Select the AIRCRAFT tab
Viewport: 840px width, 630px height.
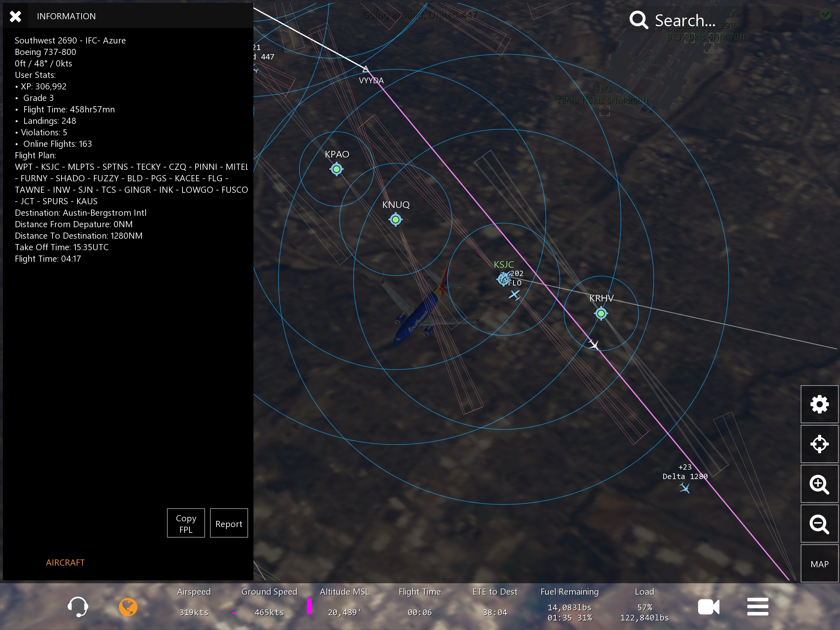(65, 563)
